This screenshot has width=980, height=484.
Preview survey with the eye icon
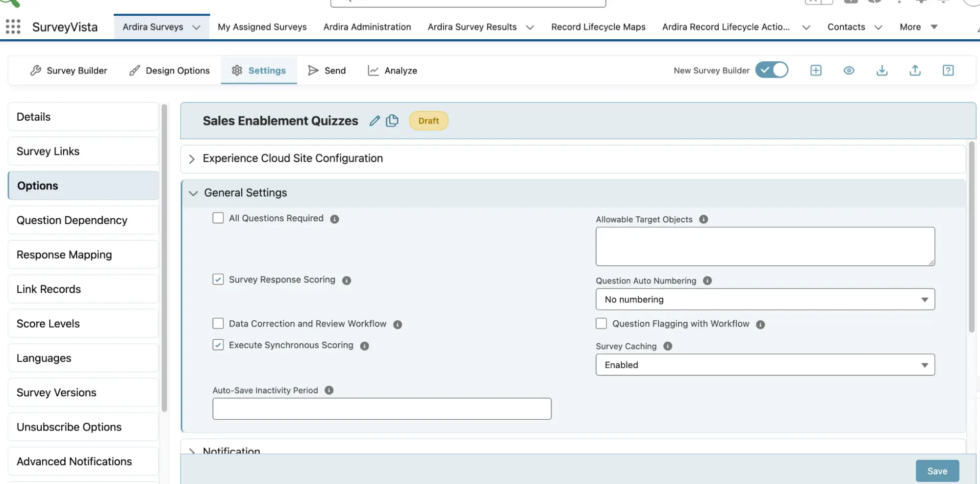click(x=849, y=70)
